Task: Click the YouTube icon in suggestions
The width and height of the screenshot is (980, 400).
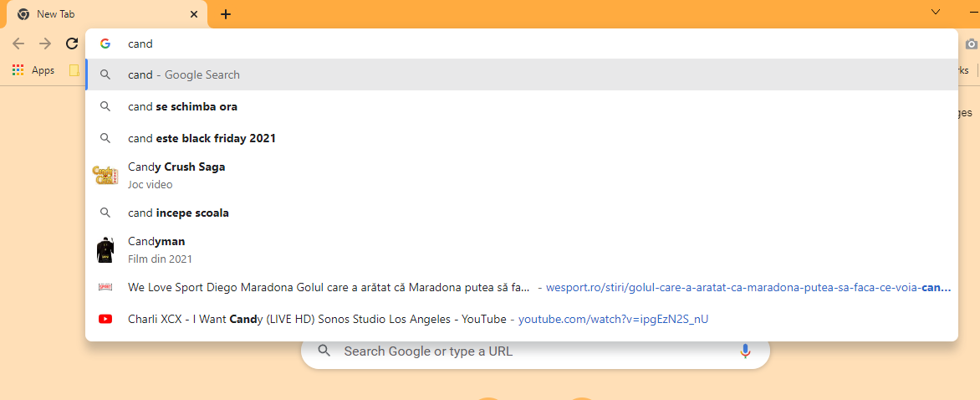Action: click(105, 319)
